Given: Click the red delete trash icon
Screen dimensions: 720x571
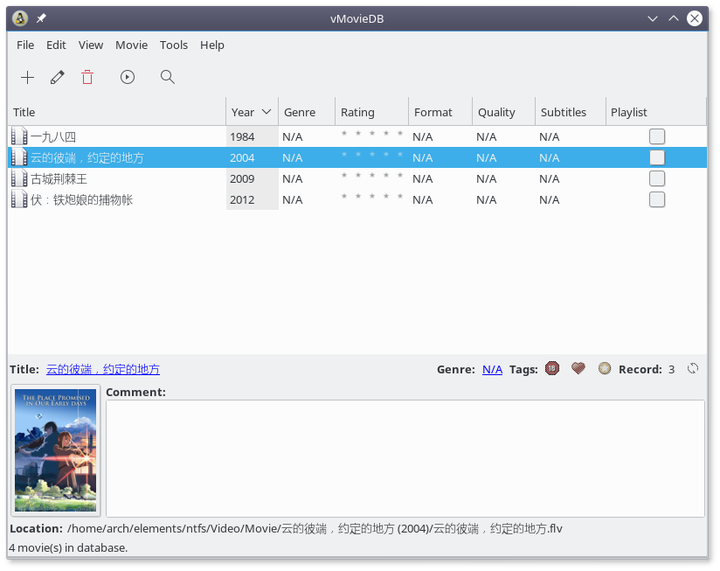Looking at the screenshot, I should pyautogui.click(x=87, y=77).
